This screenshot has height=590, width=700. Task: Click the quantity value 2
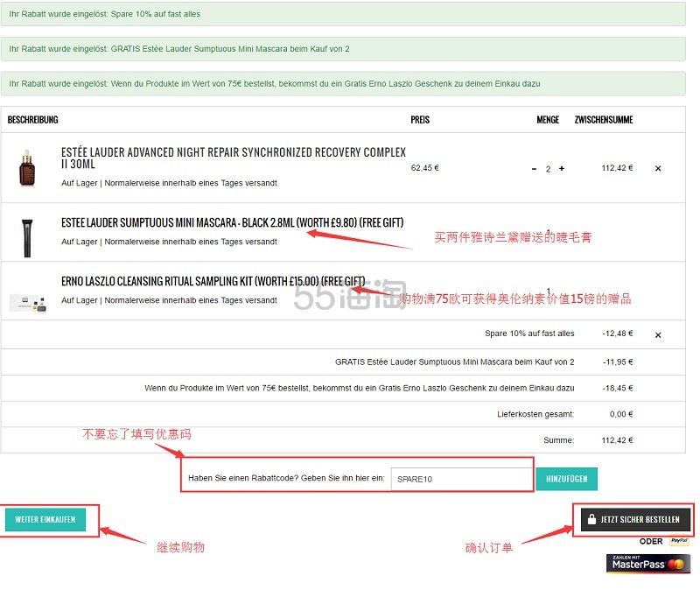(x=548, y=169)
